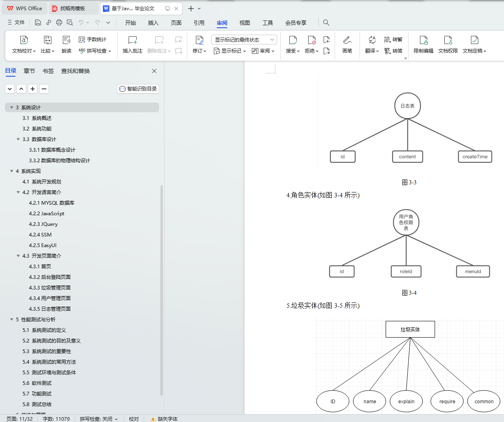Open 查找和替换 navigation tab
Image resolution: width=504 pixels, height=422 pixels.
tap(75, 71)
